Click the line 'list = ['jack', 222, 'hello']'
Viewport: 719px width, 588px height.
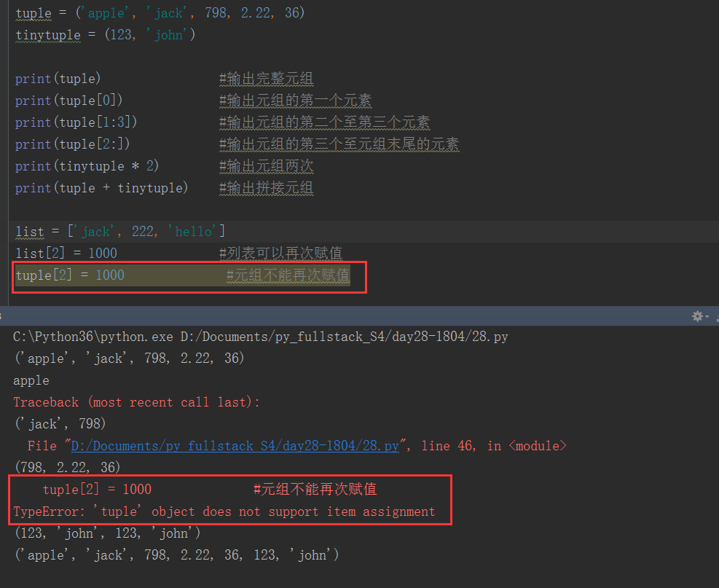pos(120,231)
